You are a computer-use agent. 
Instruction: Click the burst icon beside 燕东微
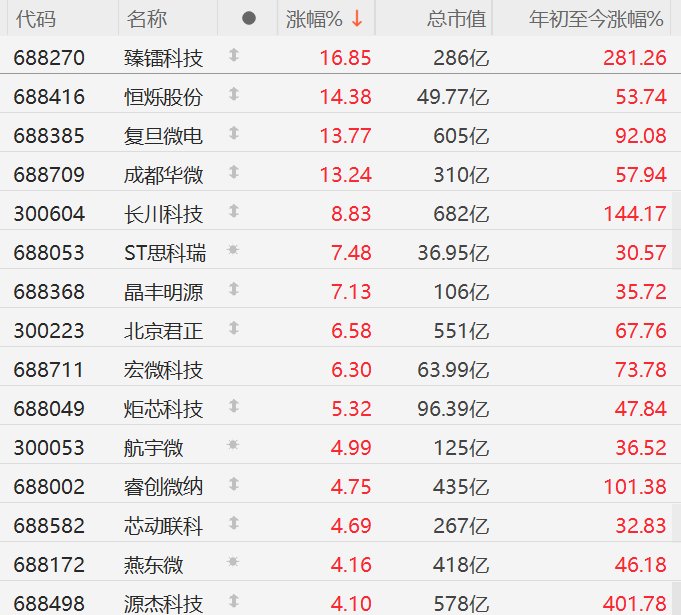234,563
